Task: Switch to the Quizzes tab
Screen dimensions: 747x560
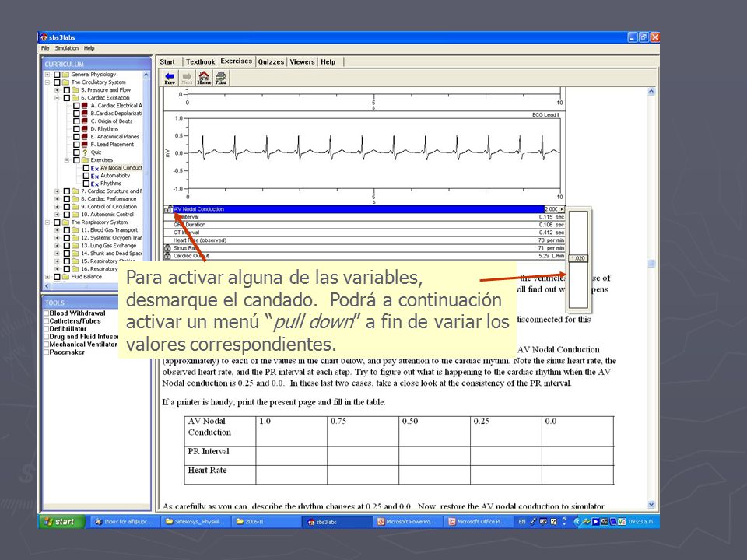Action: pyautogui.click(x=271, y=62)
